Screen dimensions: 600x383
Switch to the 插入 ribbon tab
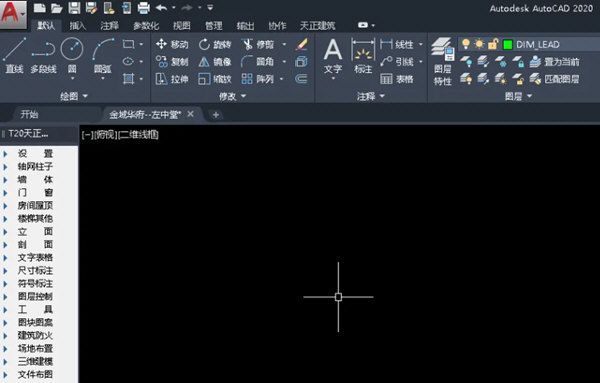pos(78,25)
